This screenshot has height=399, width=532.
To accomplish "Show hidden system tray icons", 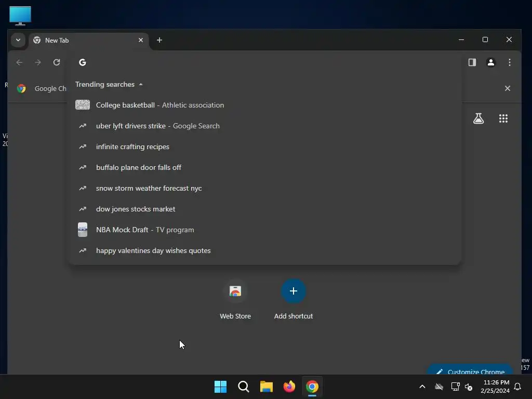I will pos(422,387).
